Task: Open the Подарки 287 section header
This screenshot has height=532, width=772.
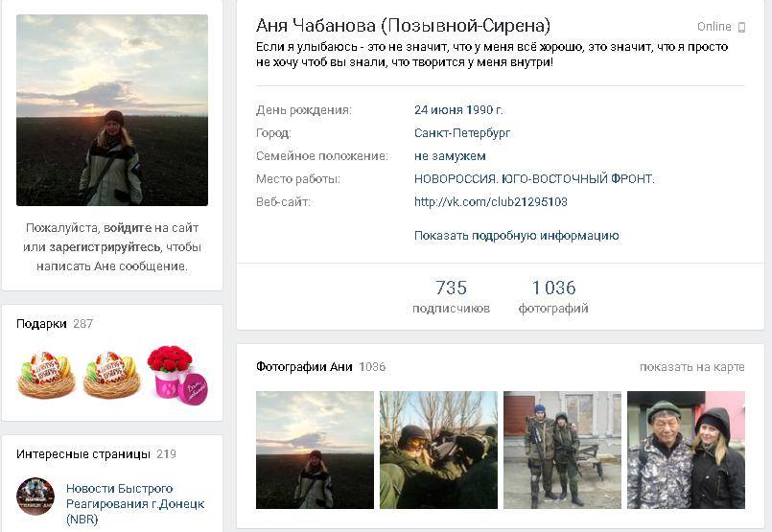Action: point(55,324)
